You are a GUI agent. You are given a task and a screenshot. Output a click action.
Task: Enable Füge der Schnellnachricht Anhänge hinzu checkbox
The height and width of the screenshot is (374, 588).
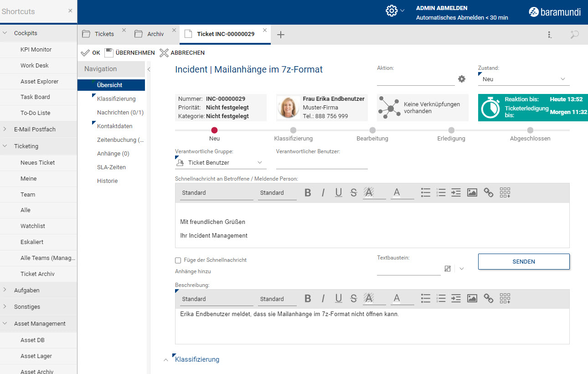[x=178, y=260]
